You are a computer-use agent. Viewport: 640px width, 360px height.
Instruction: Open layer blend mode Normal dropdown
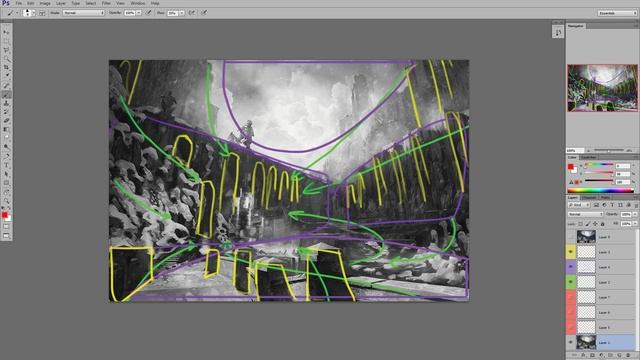coord(585,214)
